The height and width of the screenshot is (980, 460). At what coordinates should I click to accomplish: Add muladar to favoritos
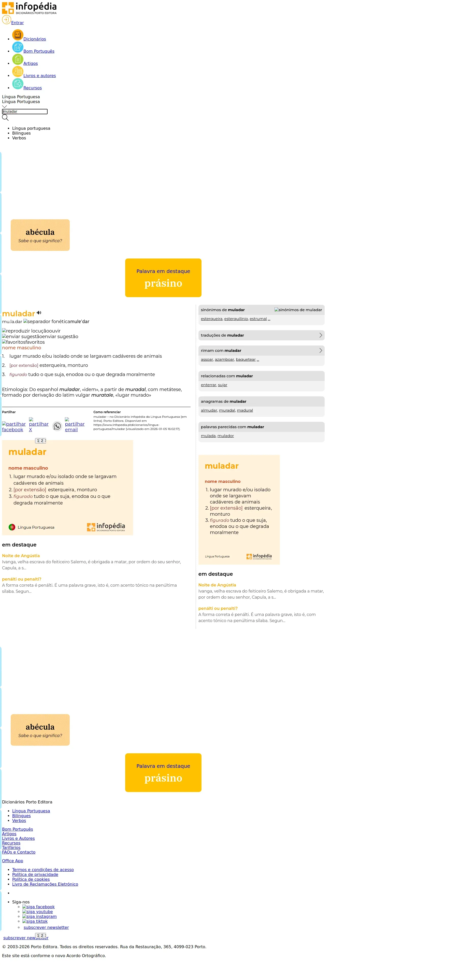tap(23, 342)
